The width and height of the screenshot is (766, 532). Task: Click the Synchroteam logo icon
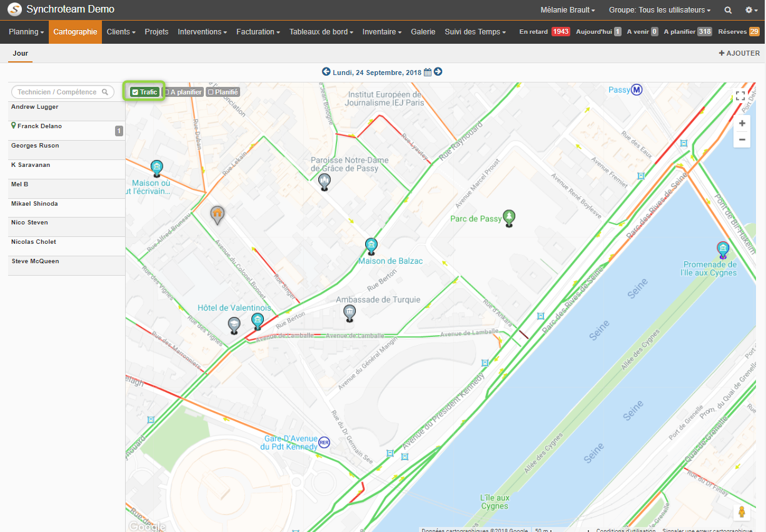14,10
